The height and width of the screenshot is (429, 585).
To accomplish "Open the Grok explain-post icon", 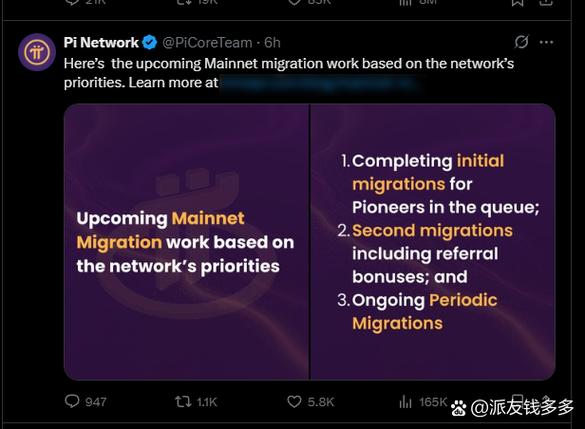I will coord(521,42).
